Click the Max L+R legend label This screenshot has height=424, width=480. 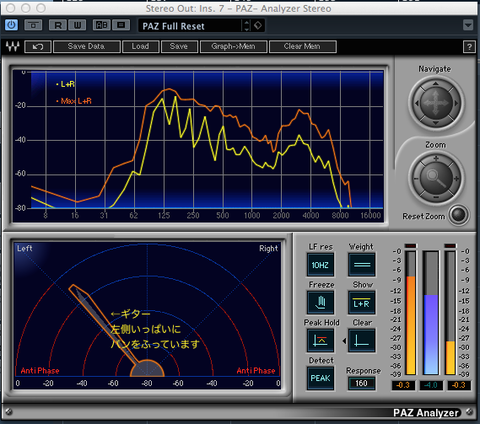[76, 101]
